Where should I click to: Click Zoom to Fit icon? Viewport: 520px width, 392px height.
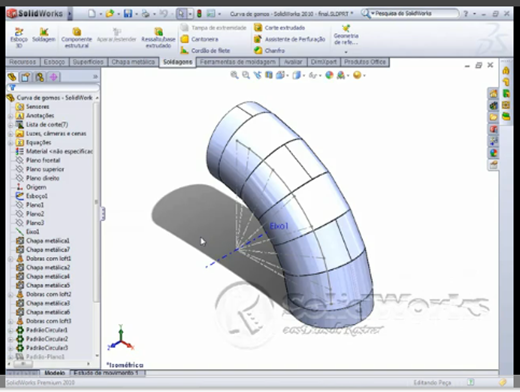click(x=234, y=75)
